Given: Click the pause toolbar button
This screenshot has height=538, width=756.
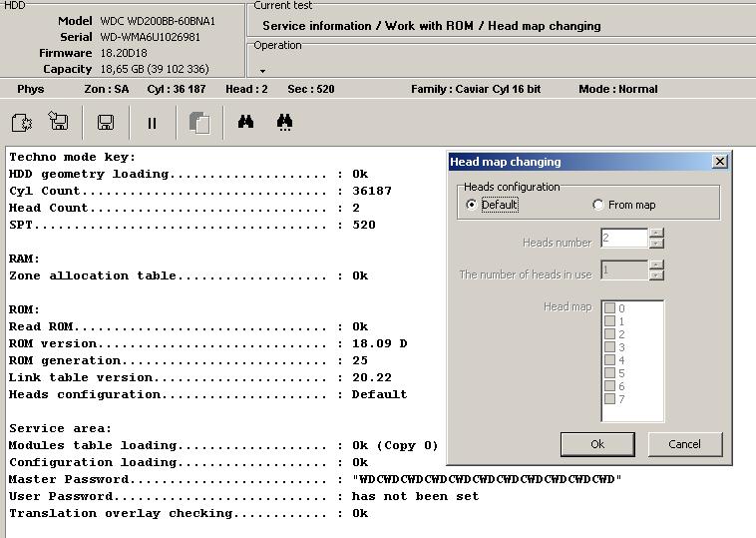Looking at the screenshot, I should (152, 123).
